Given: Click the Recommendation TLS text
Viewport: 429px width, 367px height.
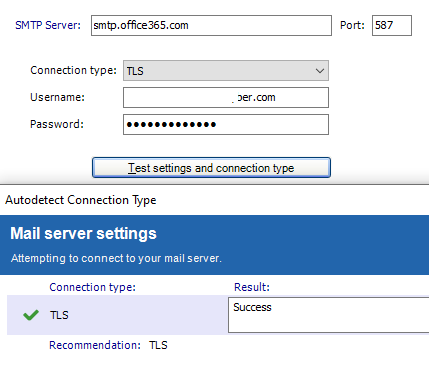Looking at the screenshot, I should pos(108,345).
